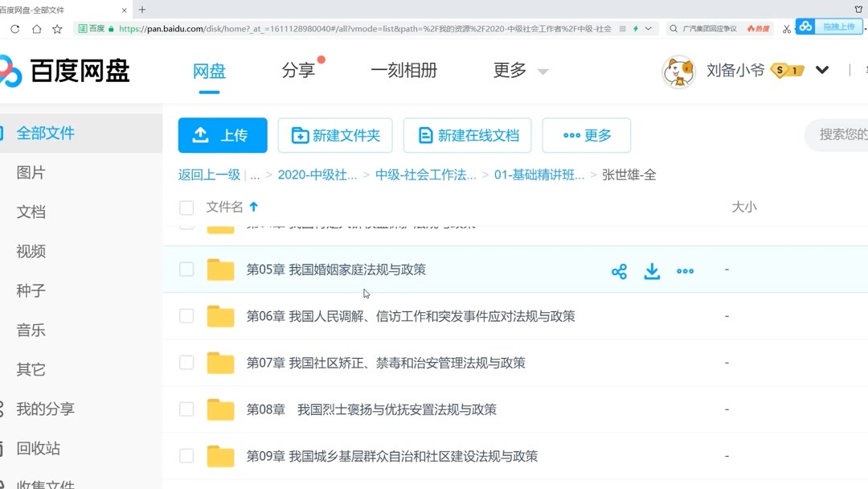This screenshot has height=489, width=868.
Task: Open the 回收站 recycle bin
Action: point(37,448)
